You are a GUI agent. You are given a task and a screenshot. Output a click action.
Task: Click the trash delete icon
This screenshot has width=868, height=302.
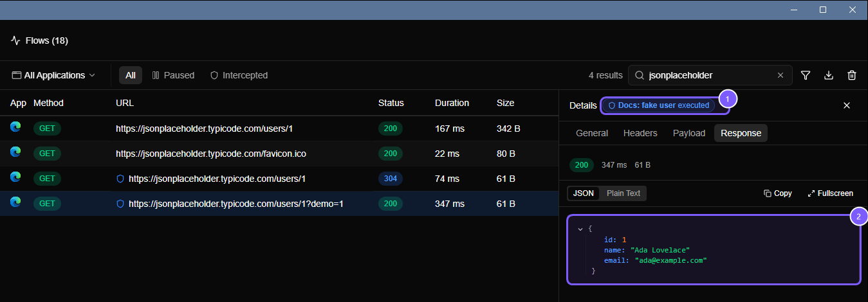point(852,75)
